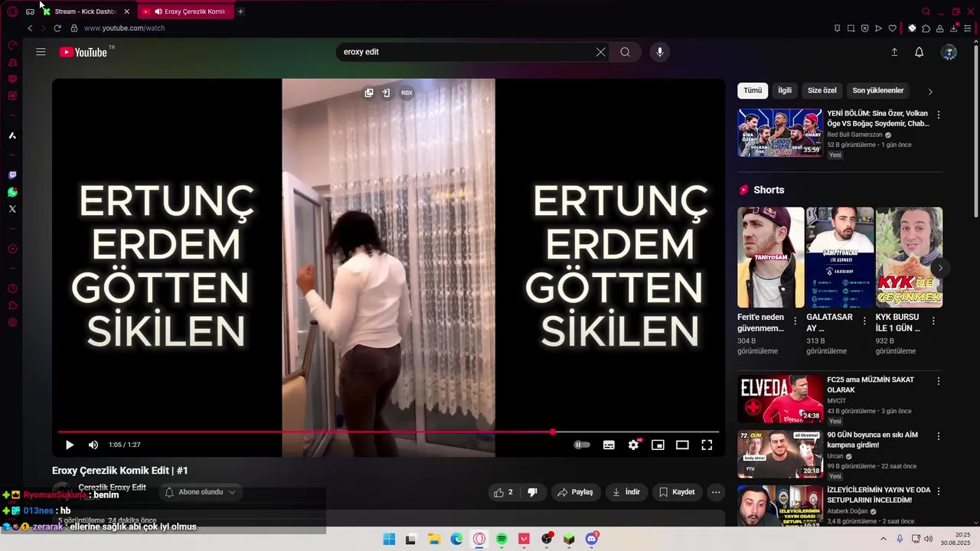This screenshot has width=980, height=551.
Task: Open options for YENİ BÖLÜM video
Action: click(939, 115)
